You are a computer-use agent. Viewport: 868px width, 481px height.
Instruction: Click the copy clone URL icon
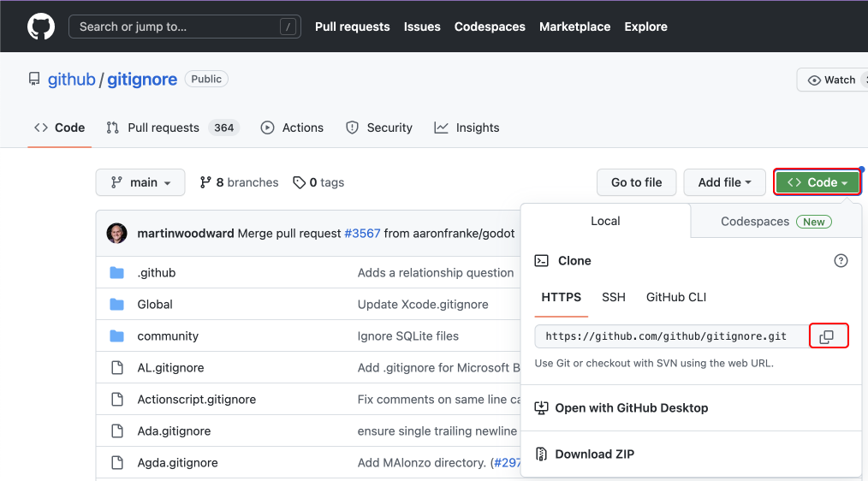[826, 336]
